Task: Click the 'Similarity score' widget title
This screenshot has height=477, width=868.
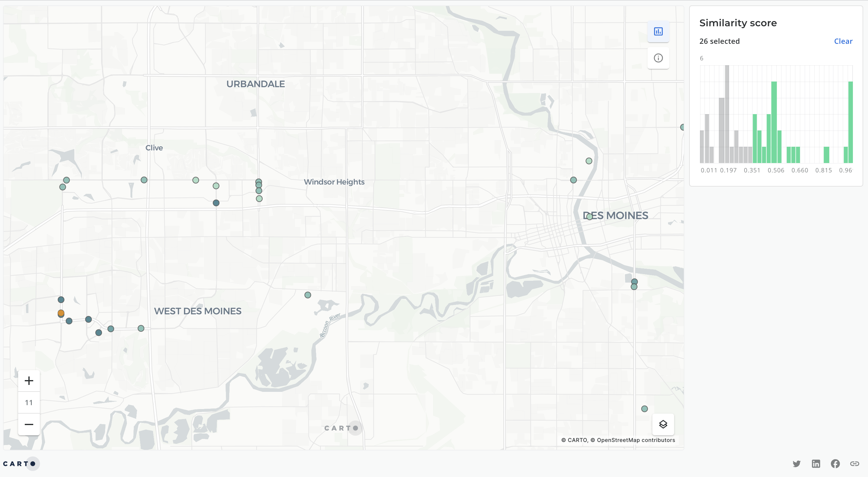Action: [738, 23]
